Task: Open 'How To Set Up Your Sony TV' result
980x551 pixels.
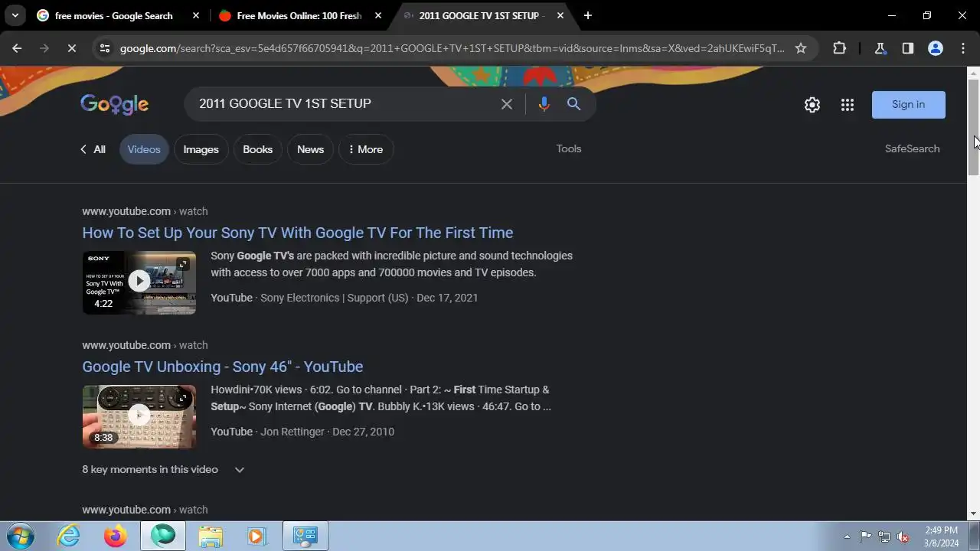Action: pyautogui.click(x=298, y=233)
